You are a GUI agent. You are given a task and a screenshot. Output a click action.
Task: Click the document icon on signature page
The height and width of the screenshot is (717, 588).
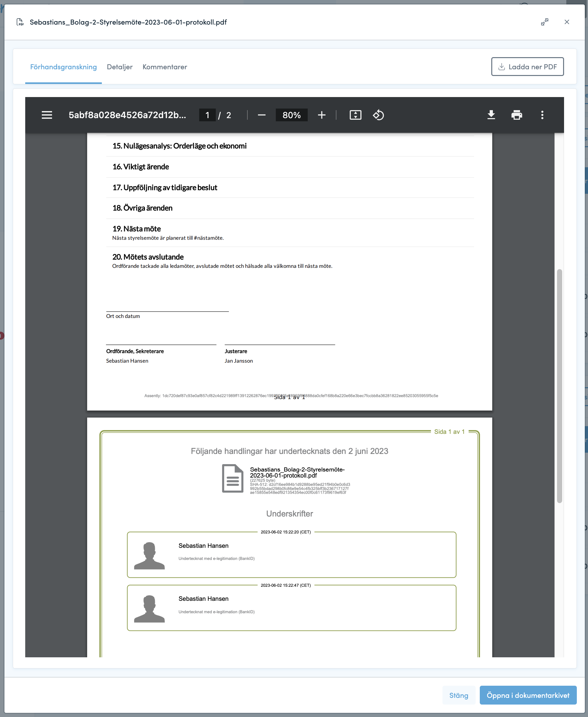(x=233, y=478)
